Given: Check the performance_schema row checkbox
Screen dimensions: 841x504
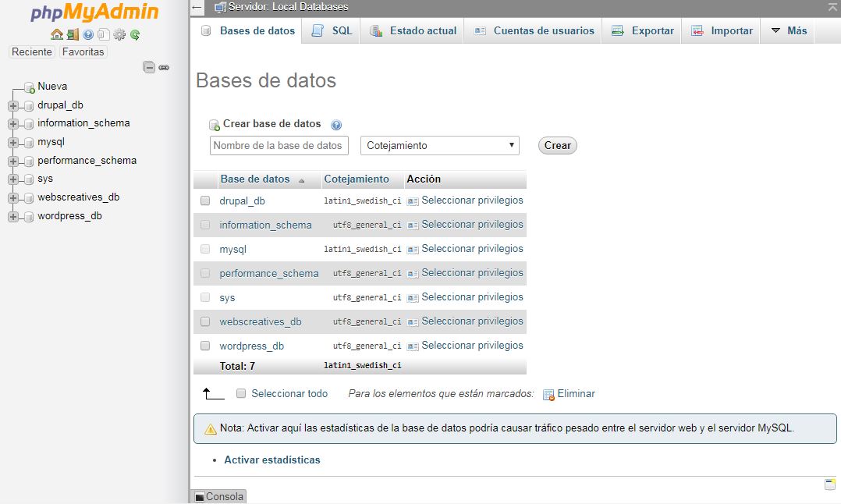Looking at the screenshot, I should click(205, 273).
